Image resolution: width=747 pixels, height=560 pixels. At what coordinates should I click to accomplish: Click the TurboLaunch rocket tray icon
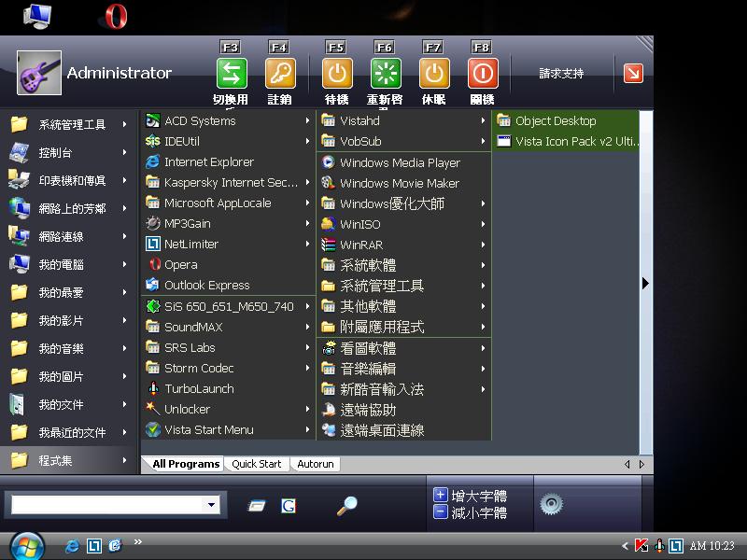click(659, 545)
